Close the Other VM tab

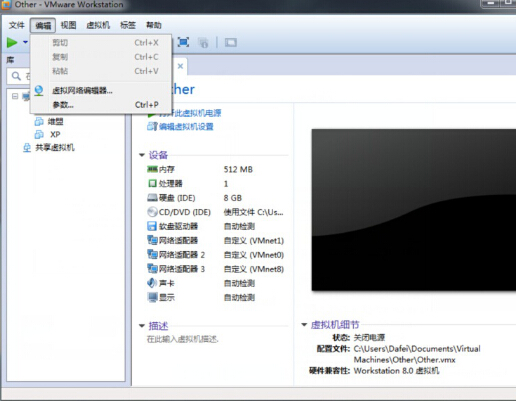[180, 66]
